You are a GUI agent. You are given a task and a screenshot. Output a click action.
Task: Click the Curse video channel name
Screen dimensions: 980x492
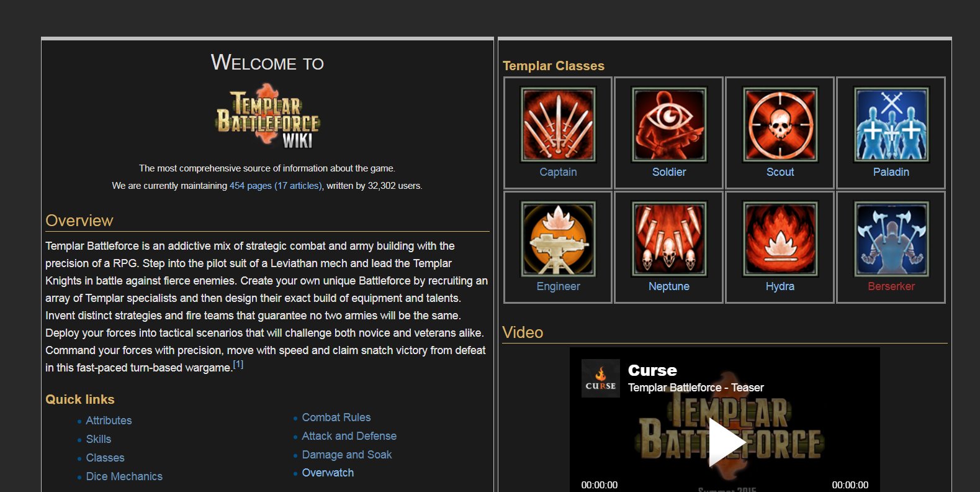click(x=652, y=370)
